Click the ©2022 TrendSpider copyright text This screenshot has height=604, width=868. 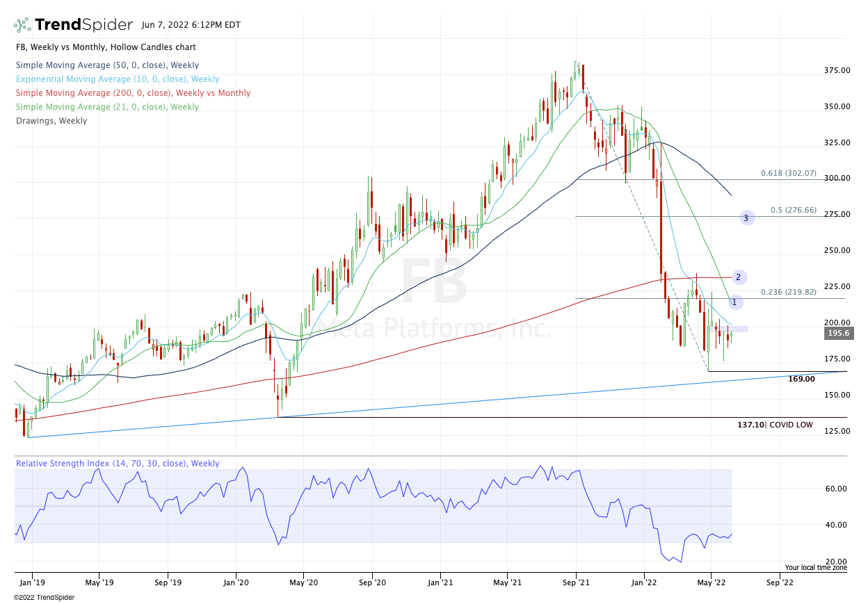(x=44, y=597)
